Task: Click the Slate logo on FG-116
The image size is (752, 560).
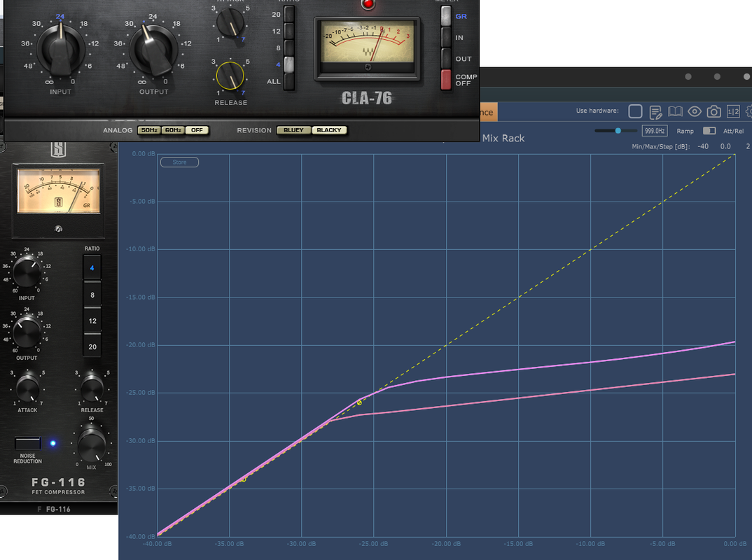Action: [58, 150]
